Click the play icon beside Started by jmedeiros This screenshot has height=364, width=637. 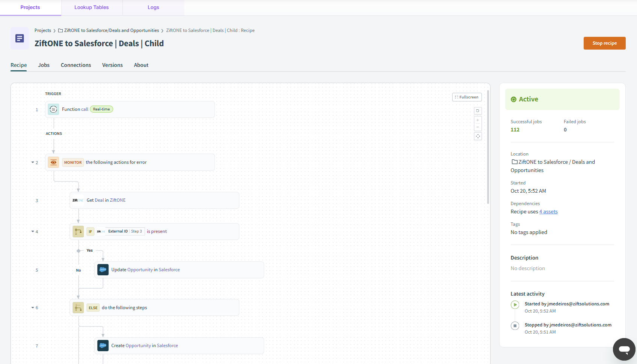click(x=515, y=305)
